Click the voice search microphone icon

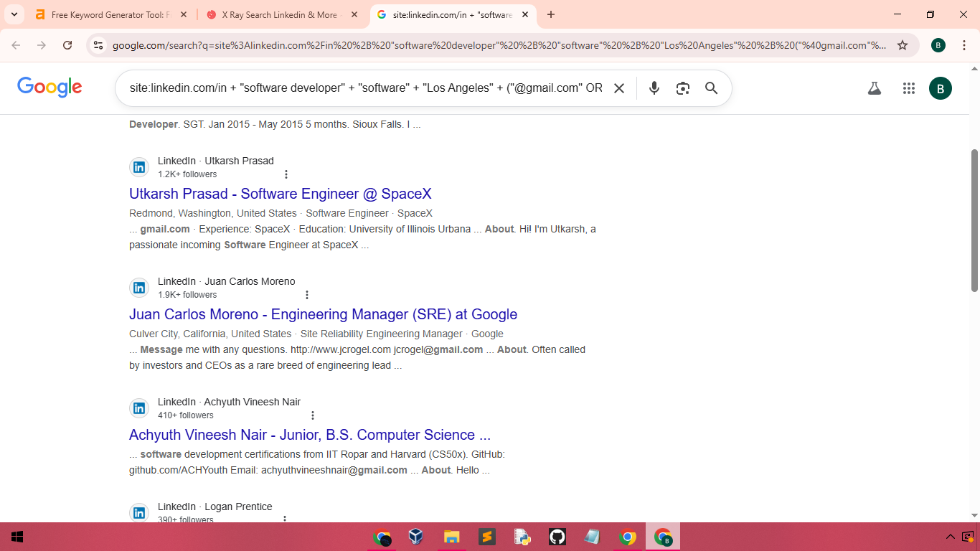point(654,88)
